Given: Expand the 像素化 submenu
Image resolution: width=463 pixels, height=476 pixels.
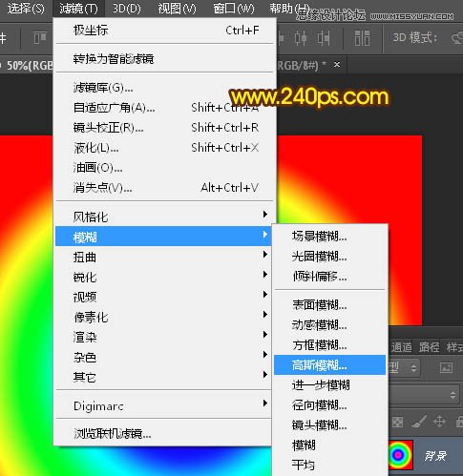Looking at the screenshot, I should (x=163, y=317).
